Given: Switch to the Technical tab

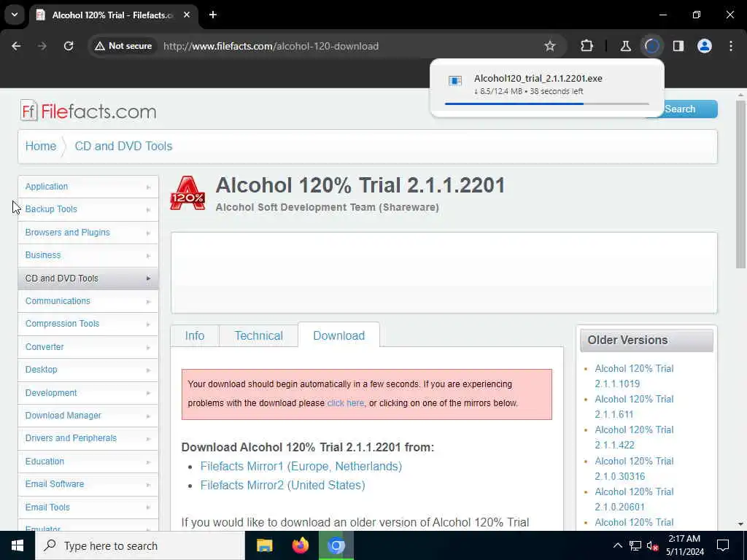Looking at the screenshot, I should pyautogui.click(x=259, y=335).
